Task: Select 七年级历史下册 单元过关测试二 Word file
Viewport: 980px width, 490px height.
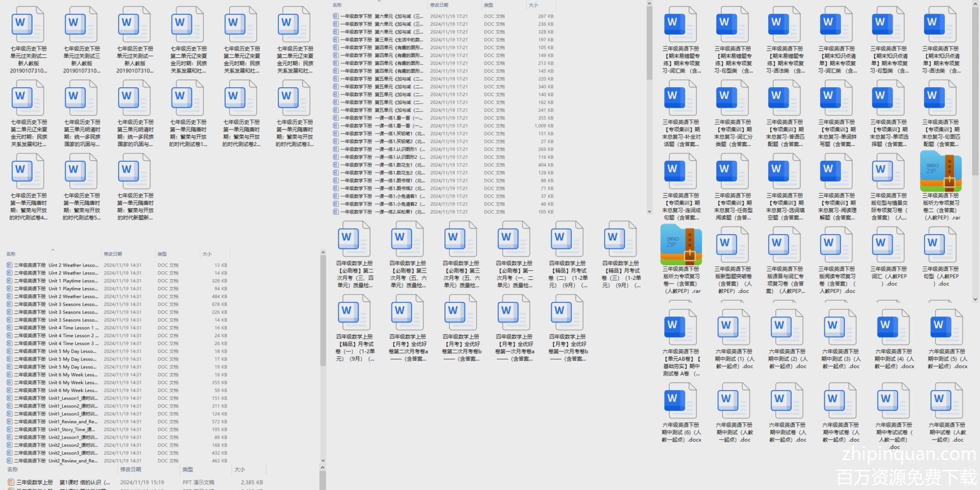Action: point(28,24)
